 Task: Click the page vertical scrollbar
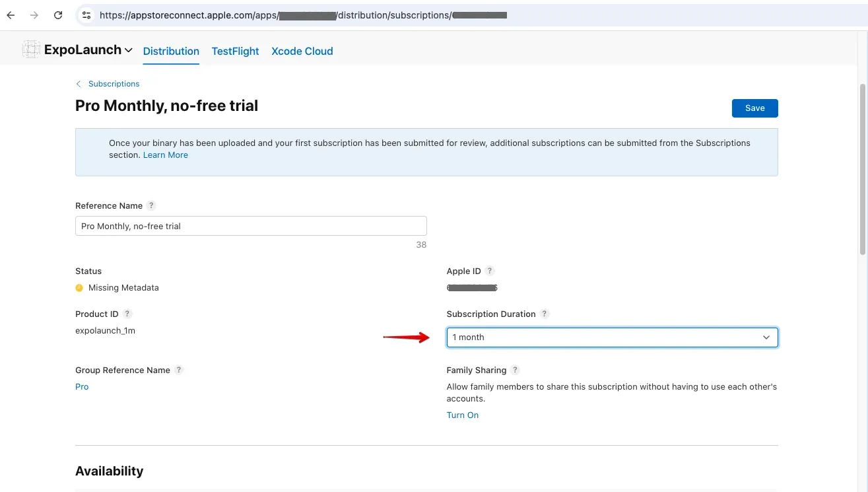point(862,168)
